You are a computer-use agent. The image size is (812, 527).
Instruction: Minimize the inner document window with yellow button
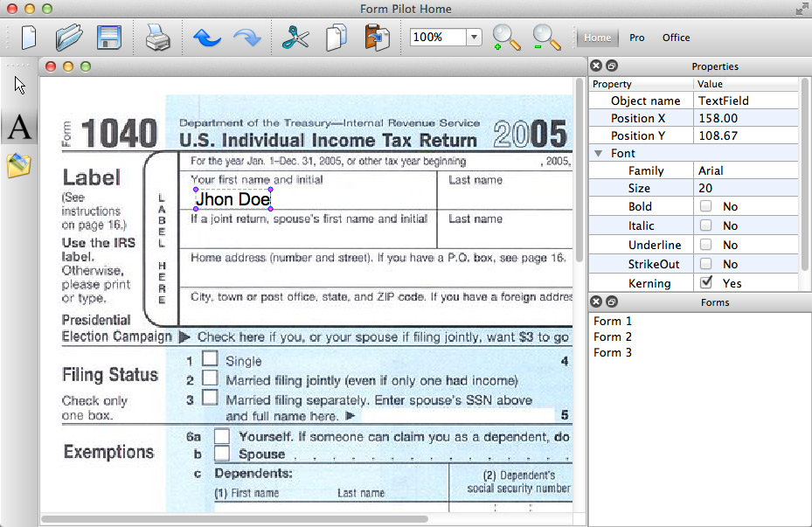click(68, 66)
